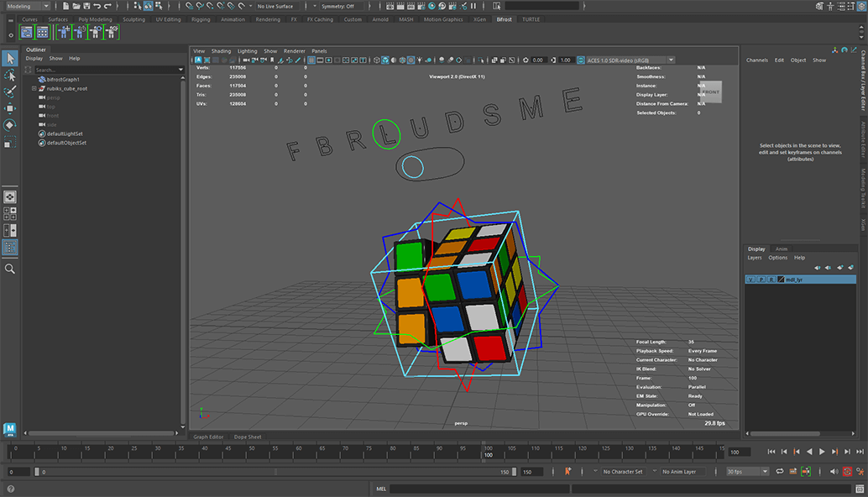Switch to the Anim layer tab
The width and height of the screenshot is (868, 497).
click(781, 249)
